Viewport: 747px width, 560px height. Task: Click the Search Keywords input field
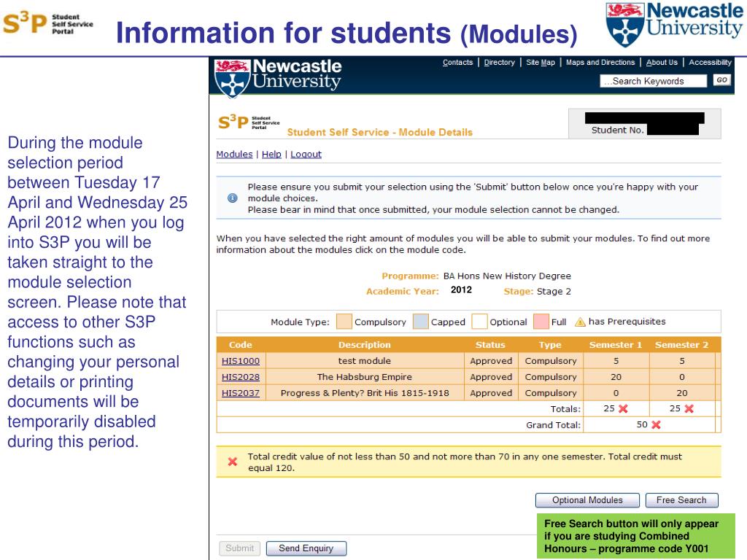tap(653, 81)
